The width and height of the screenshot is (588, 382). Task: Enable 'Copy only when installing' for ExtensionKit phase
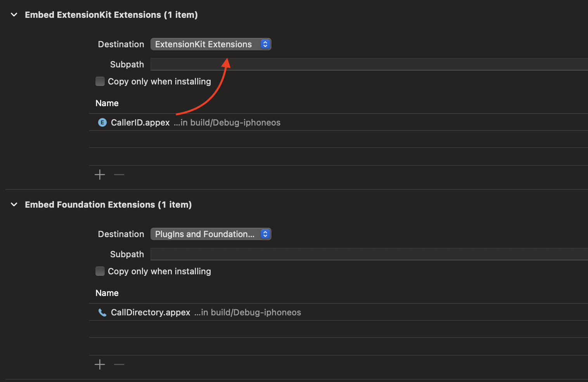(100, 81)
